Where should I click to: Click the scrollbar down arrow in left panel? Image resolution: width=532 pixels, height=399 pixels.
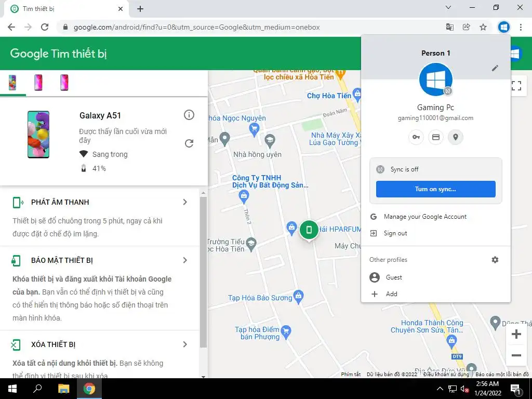tap(203, 376)
